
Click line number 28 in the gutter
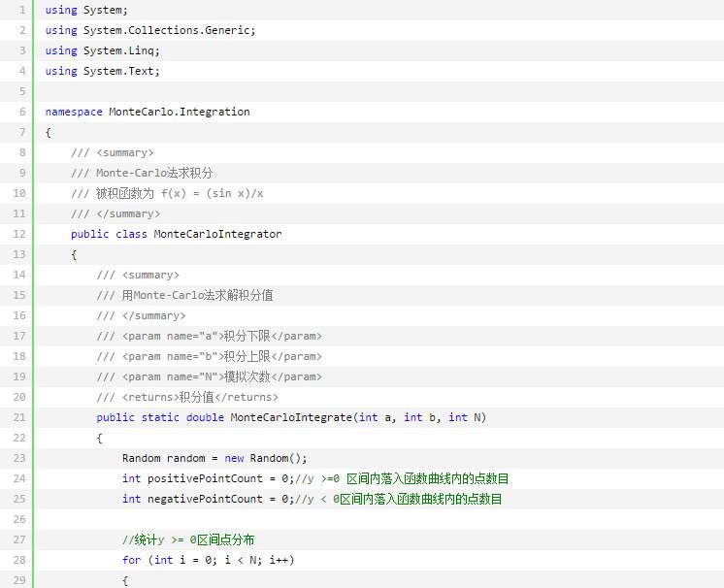[x=19, y=560]
